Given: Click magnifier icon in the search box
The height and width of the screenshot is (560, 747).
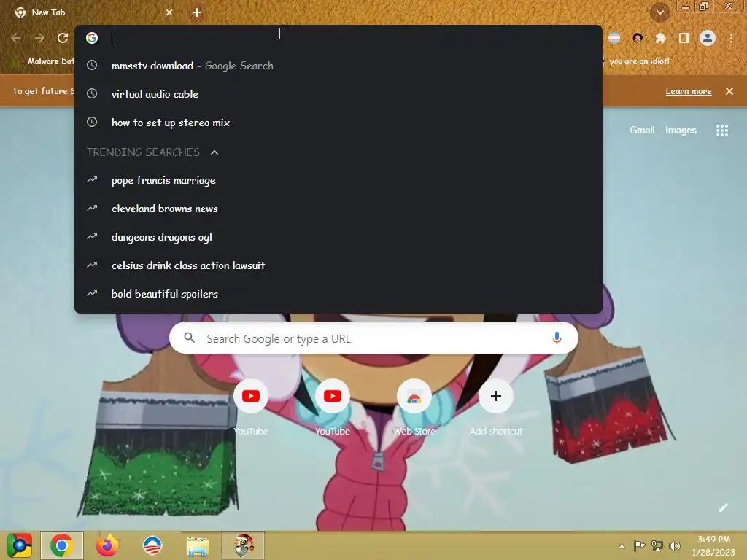Looking at the screenshot, I should coord(189,338).
